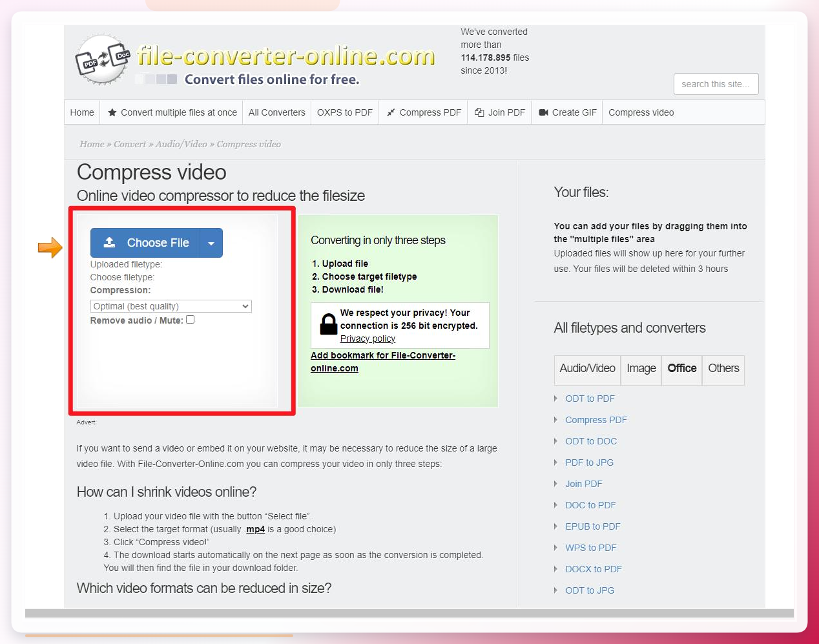Open the WPS to PDF converter link
This screenshot has width=819, height=644.
pyautogui.click(x=590, y=548)
